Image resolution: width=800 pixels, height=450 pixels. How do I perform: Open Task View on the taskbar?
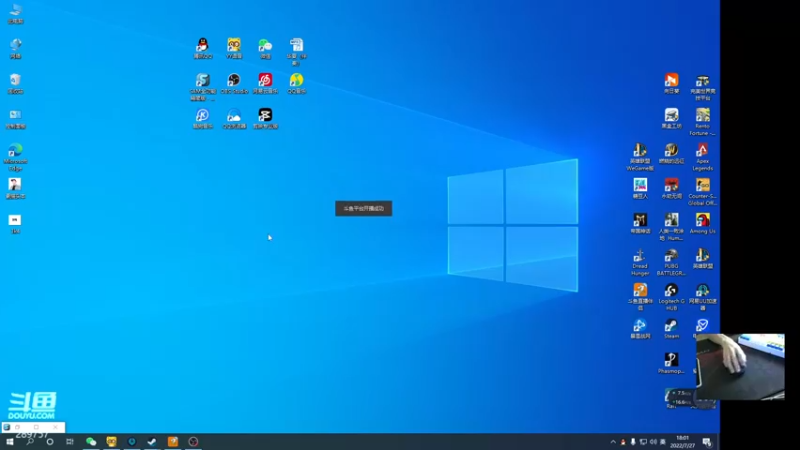[x=70, y=442]
